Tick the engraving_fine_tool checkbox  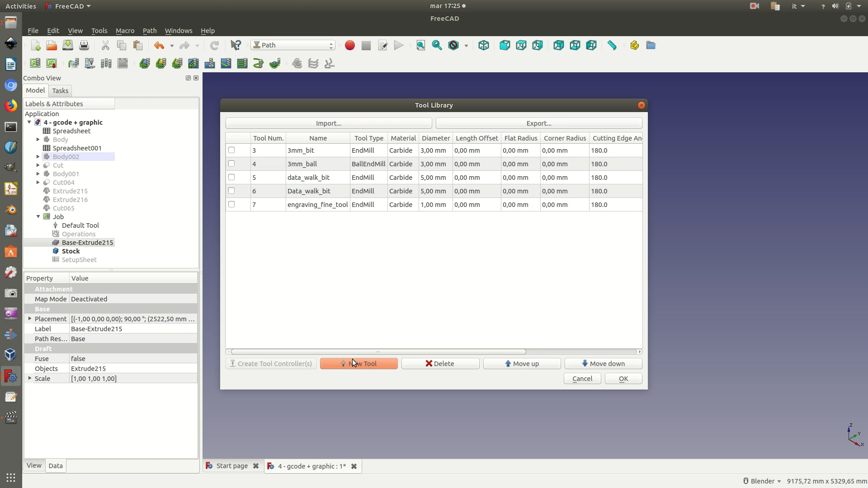coord(231,205)
